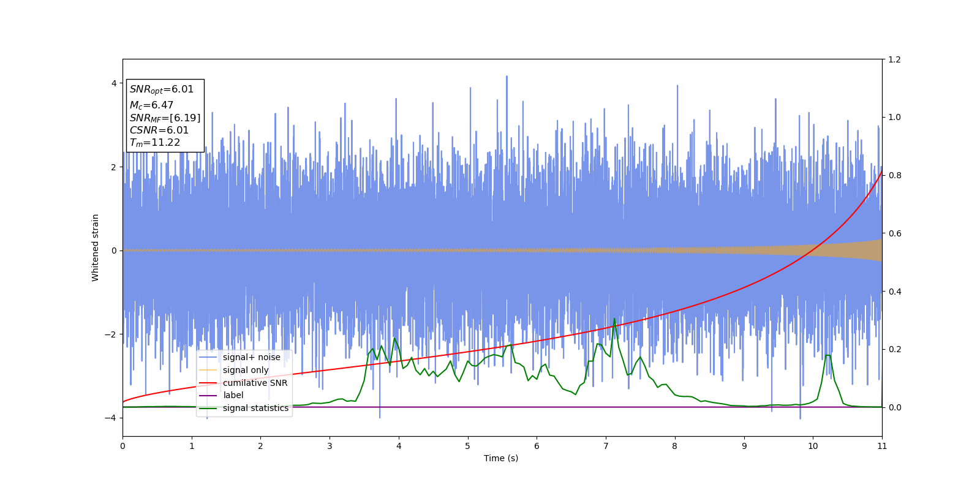Click the x-axis tick label 5
Viewport: 980px width, 490px height.
pyautogui.click(x=468, y=446)
